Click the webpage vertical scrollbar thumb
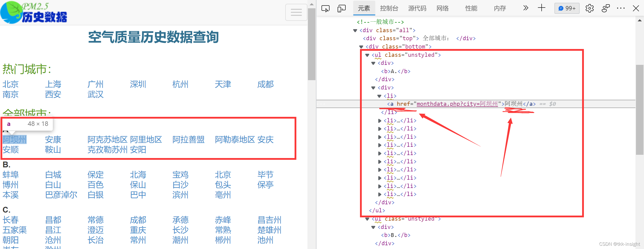This screenshot has width=644, height=249. pyautogui.click(x=312, y=44)
